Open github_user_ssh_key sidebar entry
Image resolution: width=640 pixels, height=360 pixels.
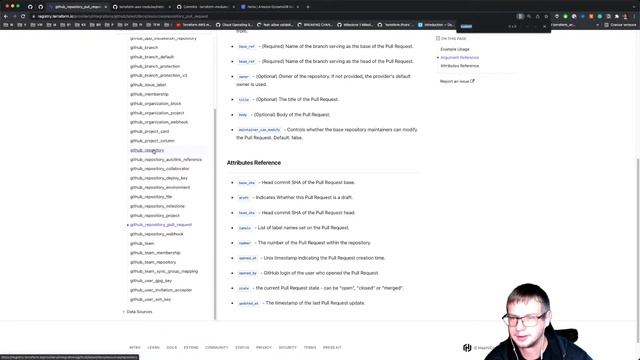pyautogui.click(x=151, y=300)
